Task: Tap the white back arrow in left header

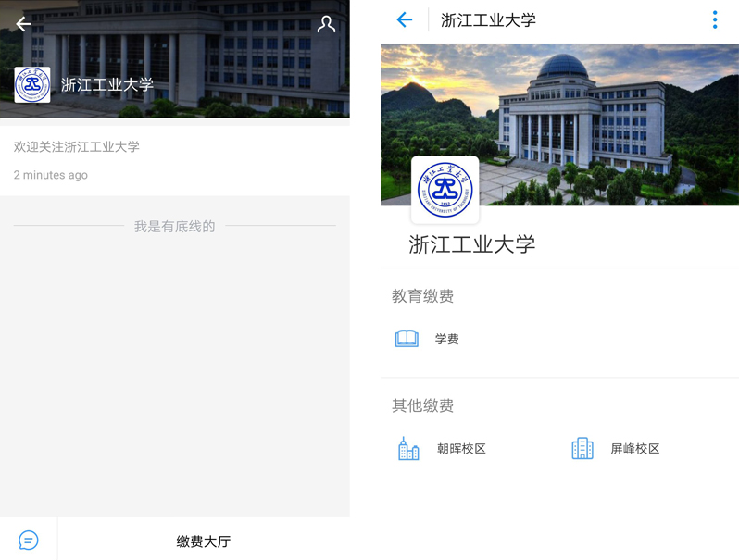Action: pos(23,24)
